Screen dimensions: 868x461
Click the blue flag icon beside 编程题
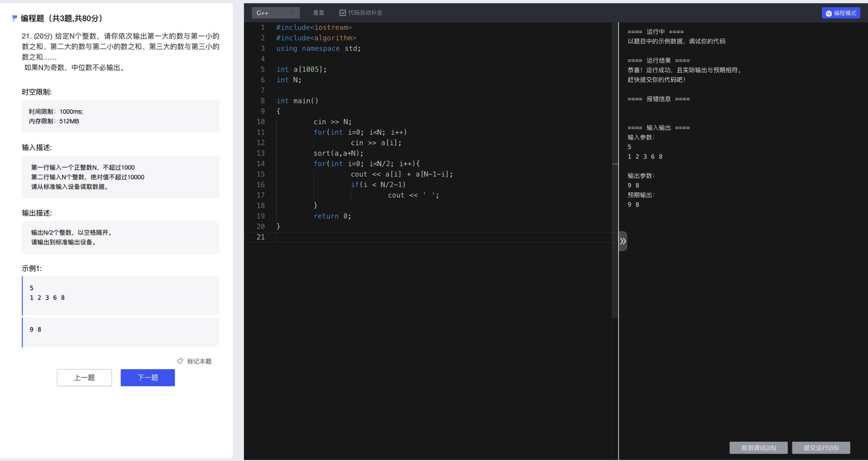(14, 18)
